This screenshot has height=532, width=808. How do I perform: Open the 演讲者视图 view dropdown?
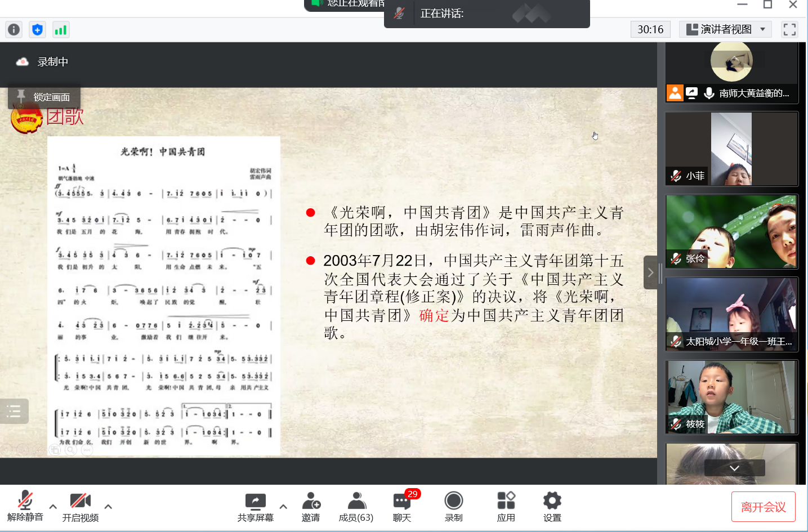pos(725,29)
